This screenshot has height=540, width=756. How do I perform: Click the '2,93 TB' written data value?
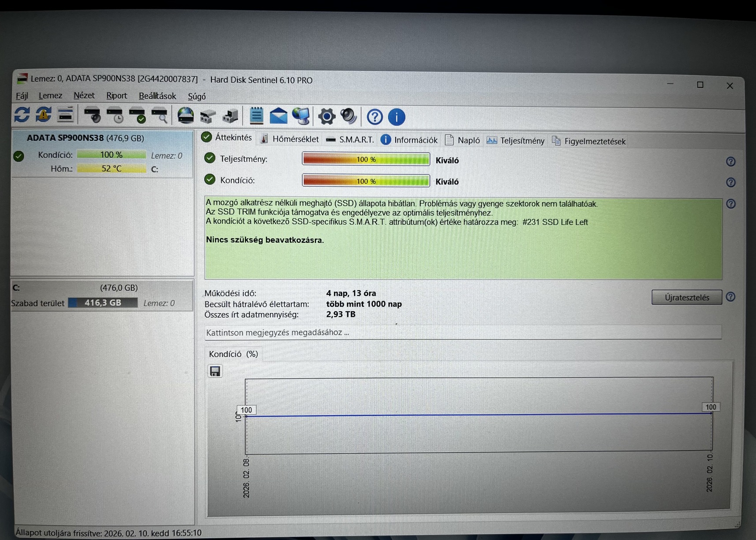click(341, 315)
